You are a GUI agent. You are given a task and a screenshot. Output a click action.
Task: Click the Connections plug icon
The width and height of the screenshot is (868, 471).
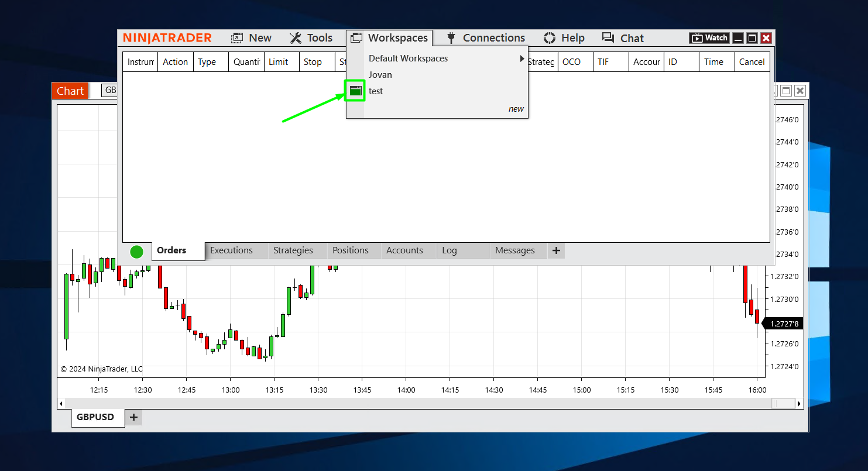(x=451, y=38)
